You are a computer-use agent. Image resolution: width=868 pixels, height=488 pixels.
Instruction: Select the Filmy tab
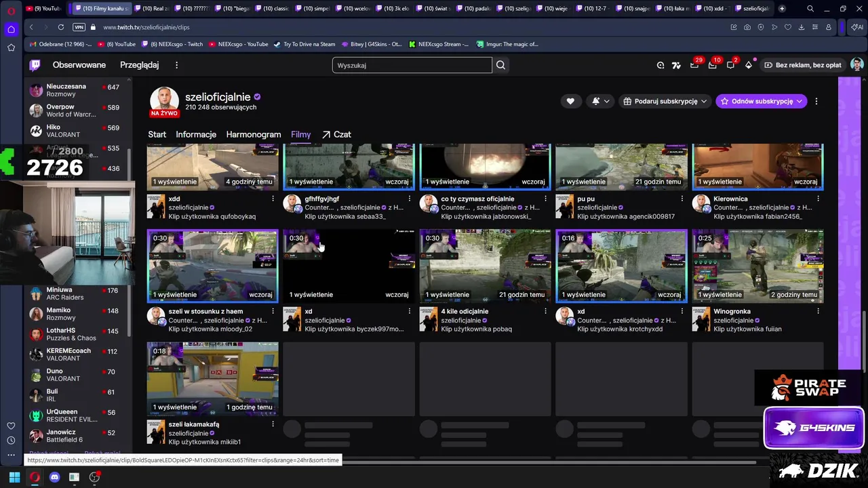pos(300,134)
